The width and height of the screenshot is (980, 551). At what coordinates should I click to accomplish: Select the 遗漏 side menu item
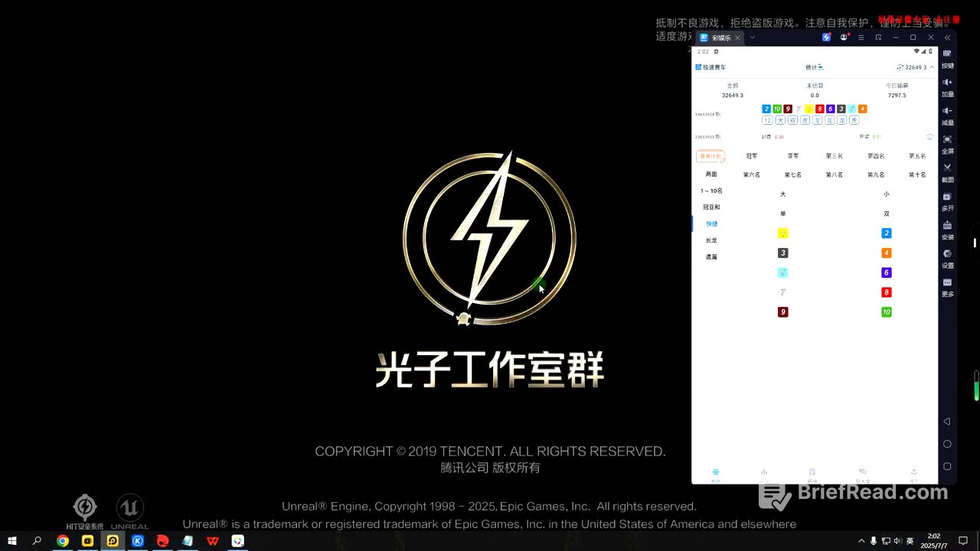(x=711, y=257)
